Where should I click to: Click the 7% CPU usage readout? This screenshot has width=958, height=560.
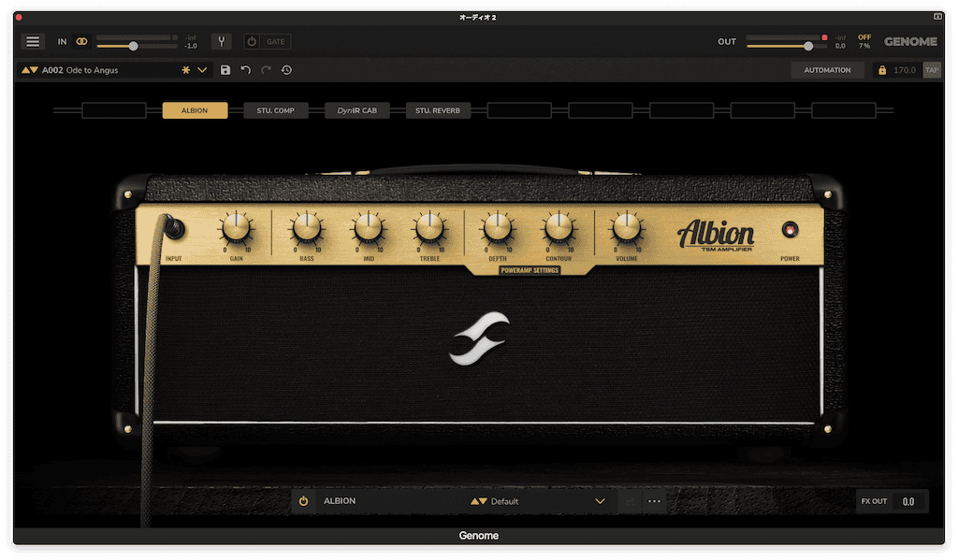864,46
